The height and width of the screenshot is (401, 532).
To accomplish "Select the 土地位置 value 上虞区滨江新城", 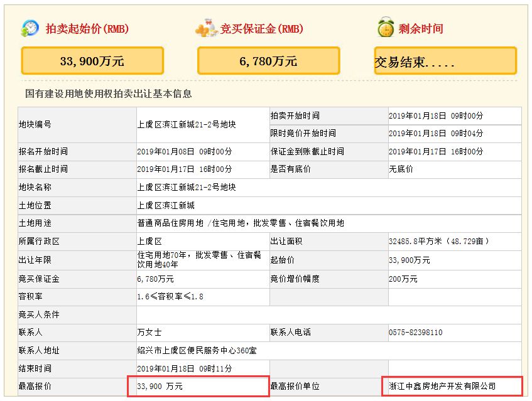I will [x=166, y=205].
